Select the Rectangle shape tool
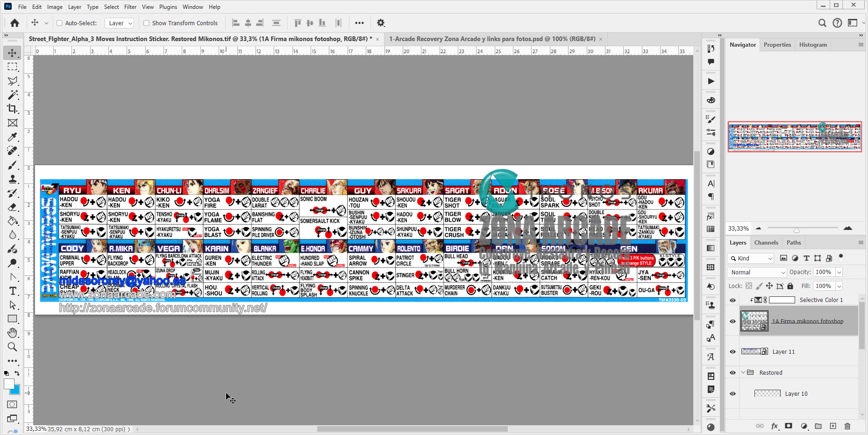The image size is (868, 435). tap(13, 319)
